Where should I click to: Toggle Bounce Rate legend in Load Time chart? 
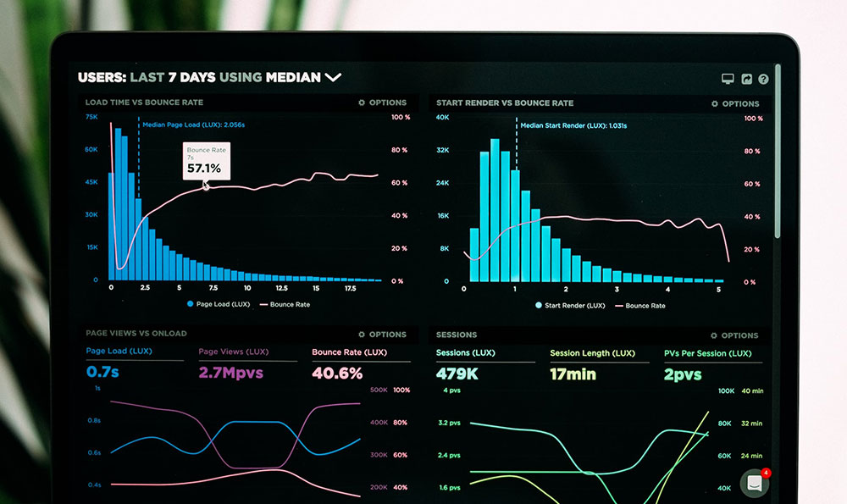tap(285, 304)
